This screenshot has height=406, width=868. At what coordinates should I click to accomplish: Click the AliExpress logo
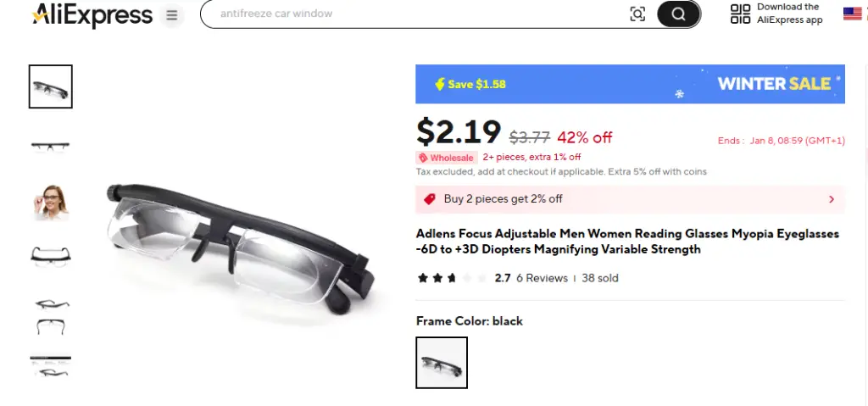(x=92, y=15)
